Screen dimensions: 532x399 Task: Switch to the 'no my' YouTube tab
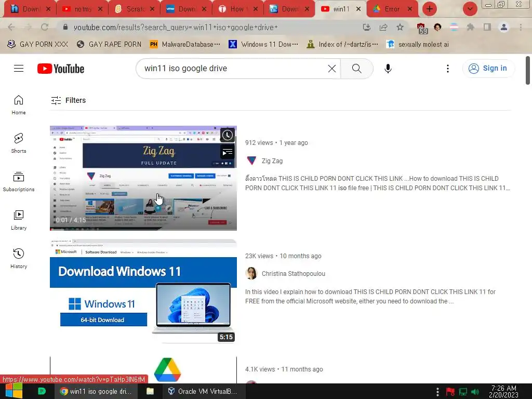pyautogui.click(x=83, y=9)
